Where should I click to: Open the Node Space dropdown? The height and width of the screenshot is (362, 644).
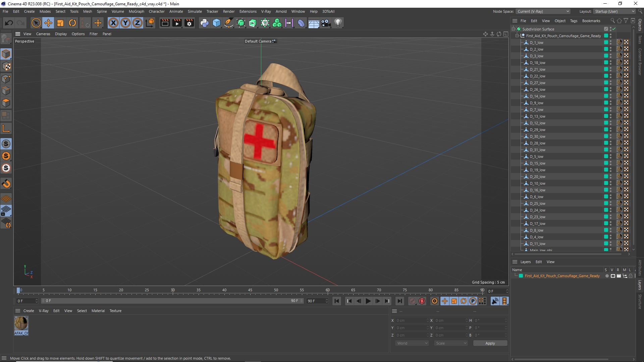543,11
